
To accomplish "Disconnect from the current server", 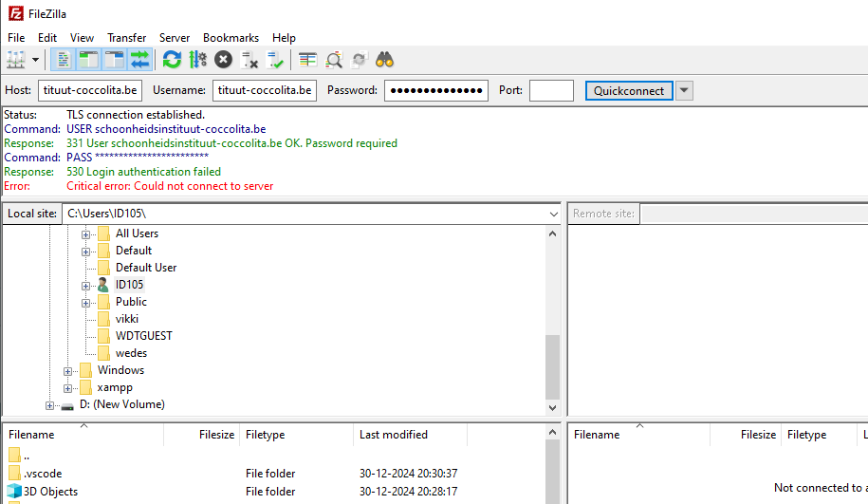I will (x=249, y=59).
